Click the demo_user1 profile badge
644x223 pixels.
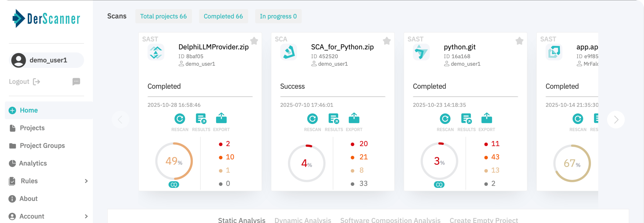click(46, 60)
